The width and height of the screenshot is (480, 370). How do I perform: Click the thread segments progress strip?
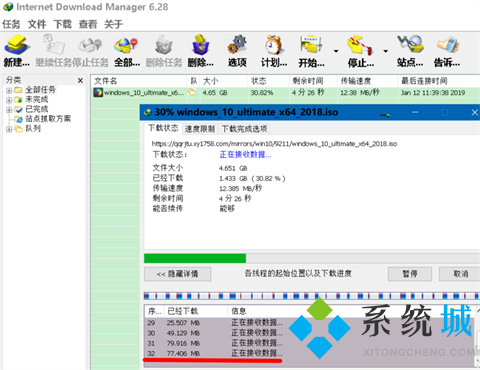[x=312, y=296]
